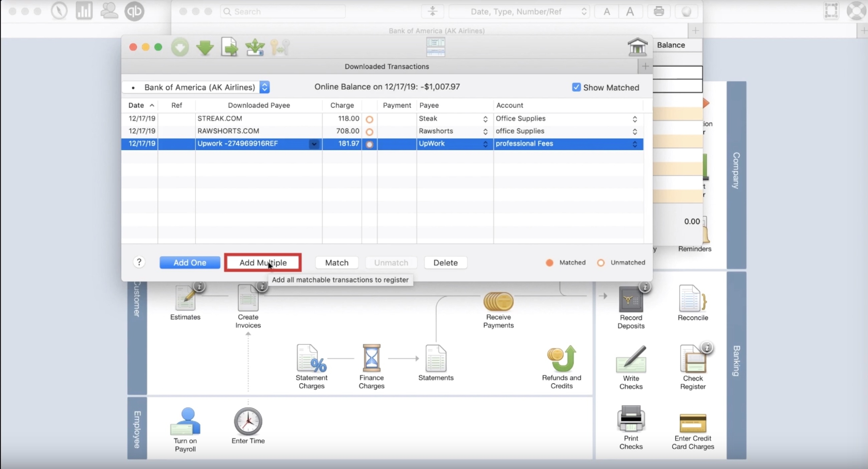
Task: Click the unmatched circle for RAWSHORTS.COM row
Action: [x=370, y=132]
